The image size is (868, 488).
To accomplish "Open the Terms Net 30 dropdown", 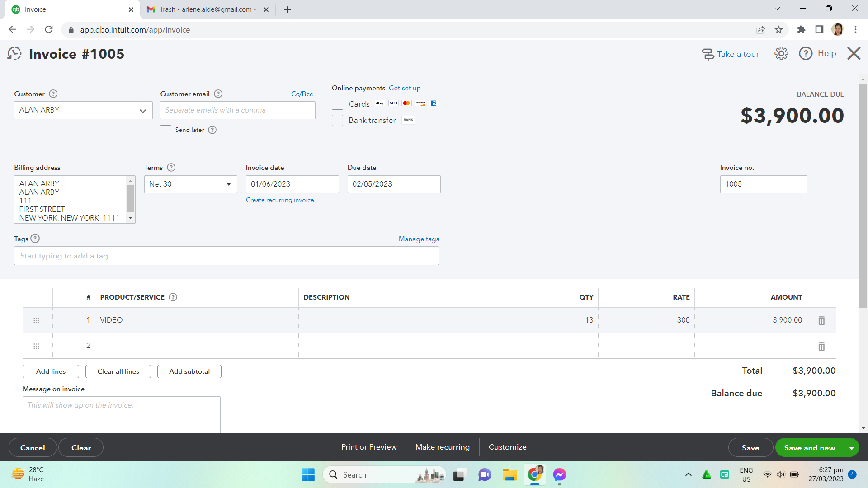I will (x=229, y=184).
